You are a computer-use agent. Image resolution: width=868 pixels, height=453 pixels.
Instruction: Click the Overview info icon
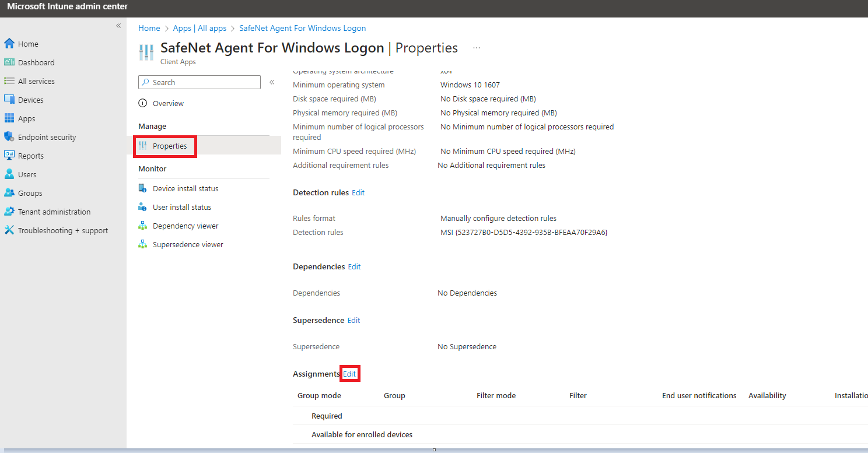pyautogui.click(x=143, y=103)
